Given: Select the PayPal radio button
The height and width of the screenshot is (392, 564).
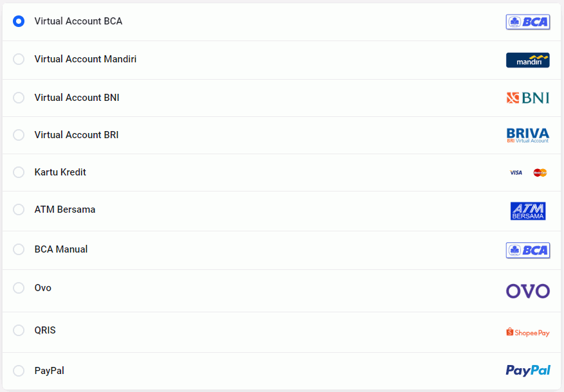Looking at the screenshot, I should [x=19, y=371].
